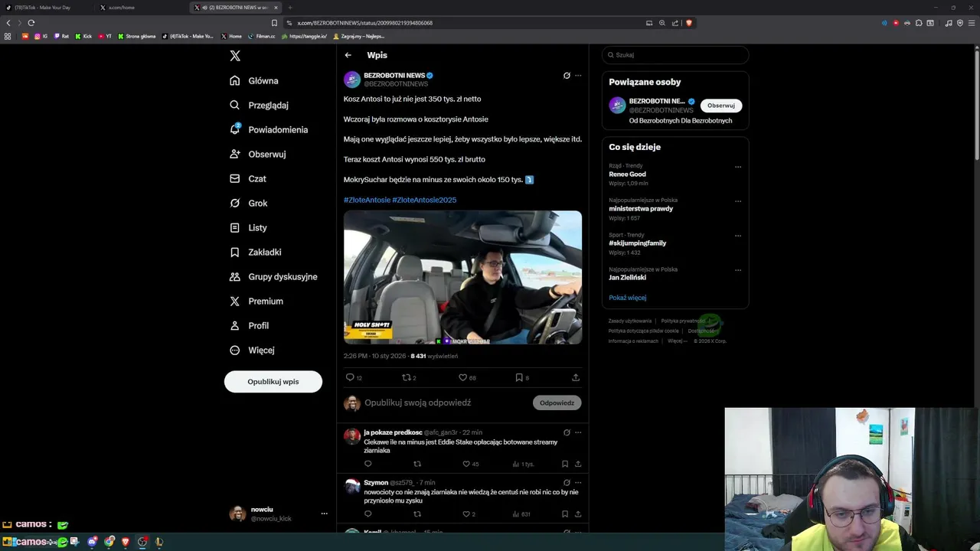The image size is (980, 551).
Task: Open more options on ja pokaze predkosc reply
Action: click(x=578, y=432)
